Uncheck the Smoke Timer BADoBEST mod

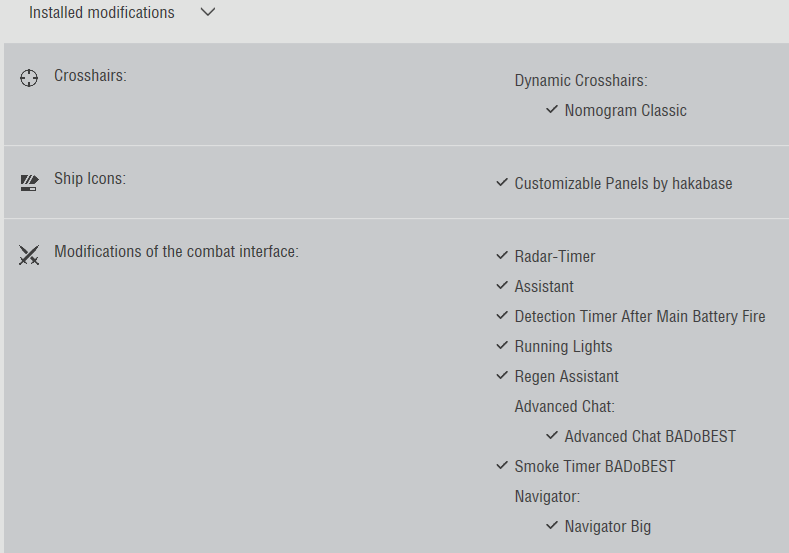[502, 466]
